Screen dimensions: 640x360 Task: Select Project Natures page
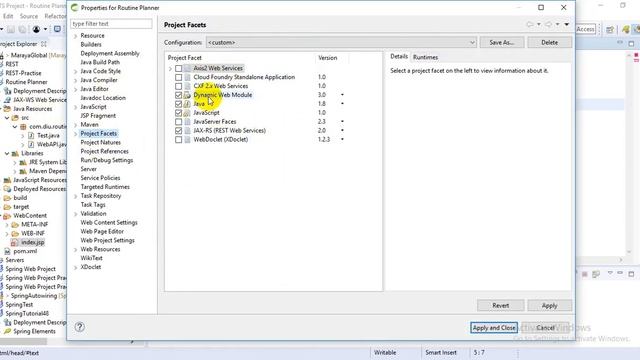[100, 142]
